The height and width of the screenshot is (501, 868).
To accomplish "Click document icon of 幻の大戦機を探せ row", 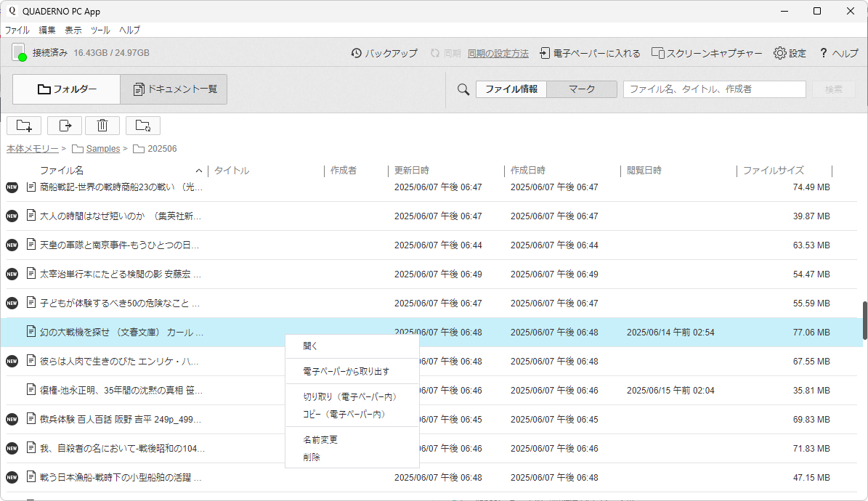I will coord(31,332).
